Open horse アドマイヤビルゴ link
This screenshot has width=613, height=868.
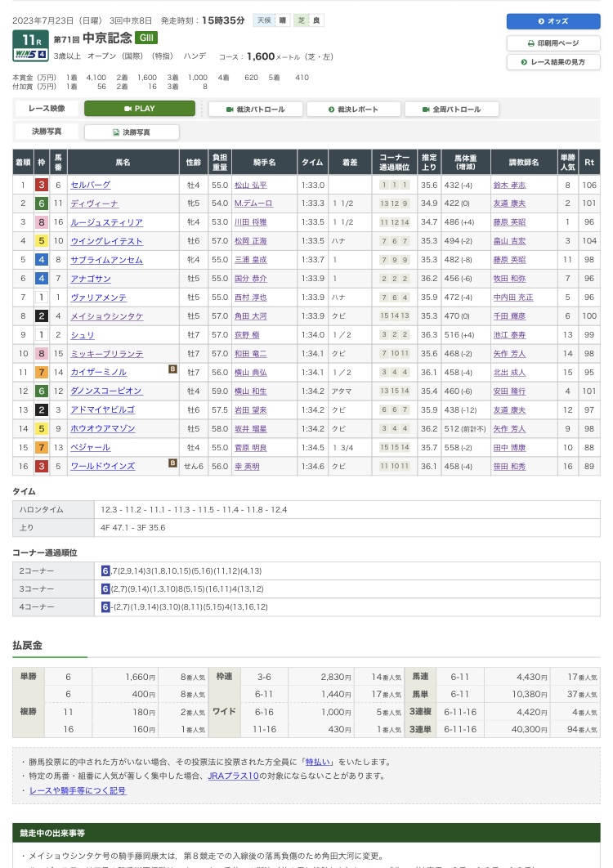(x=102, y=410)
